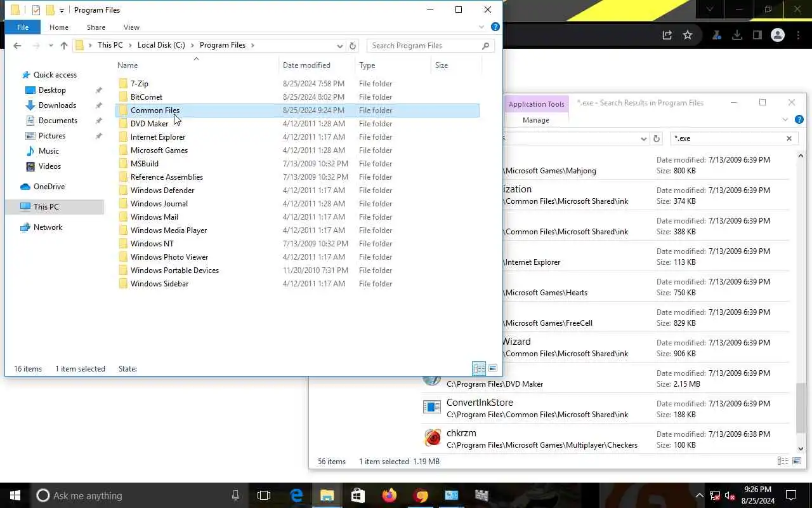Select Windows Media Player folder
The width and height of the screenshot is (812, 508).
(x=298, y=231)
